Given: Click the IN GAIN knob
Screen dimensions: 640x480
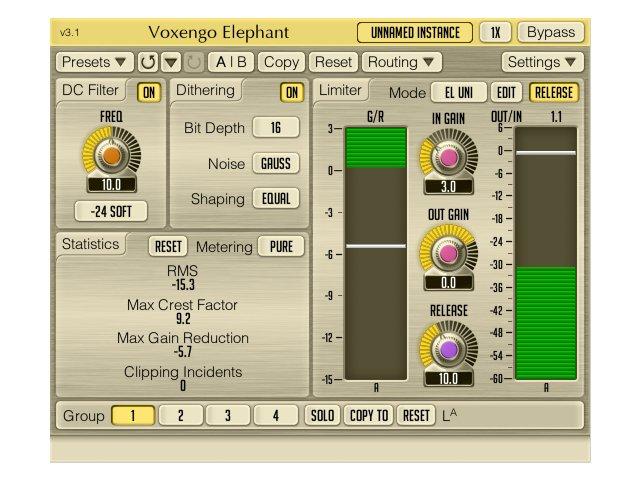Looking at the screenshot, I should tap(448, 157).
